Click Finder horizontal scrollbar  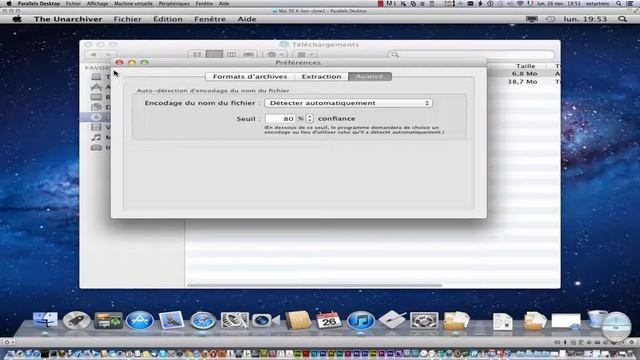314,285
